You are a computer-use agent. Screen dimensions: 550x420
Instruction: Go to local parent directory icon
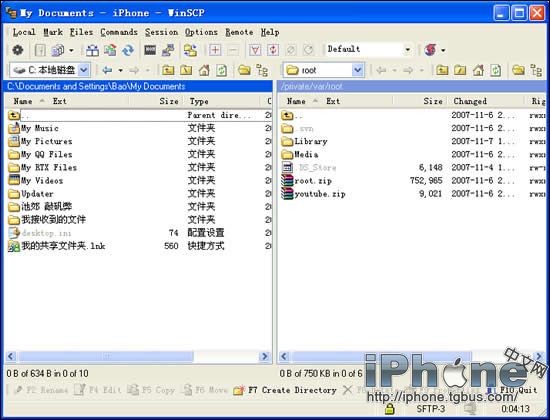click(x=168, y=70)
